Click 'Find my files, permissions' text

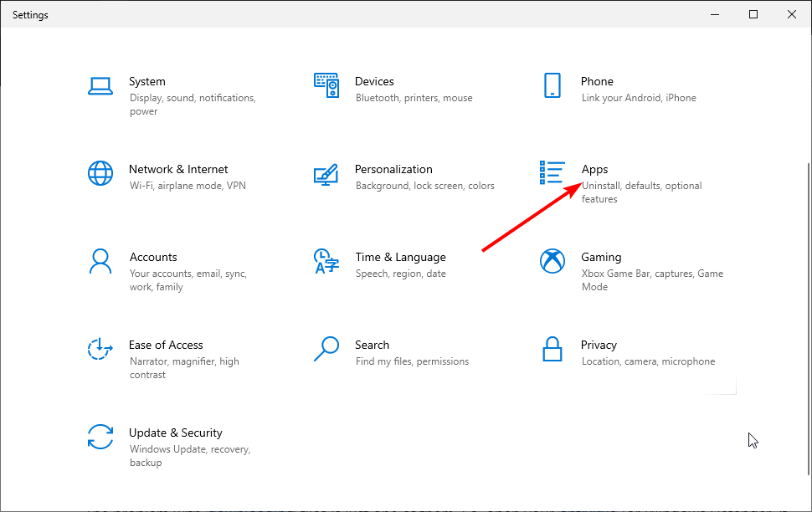[x=412, y=361]
